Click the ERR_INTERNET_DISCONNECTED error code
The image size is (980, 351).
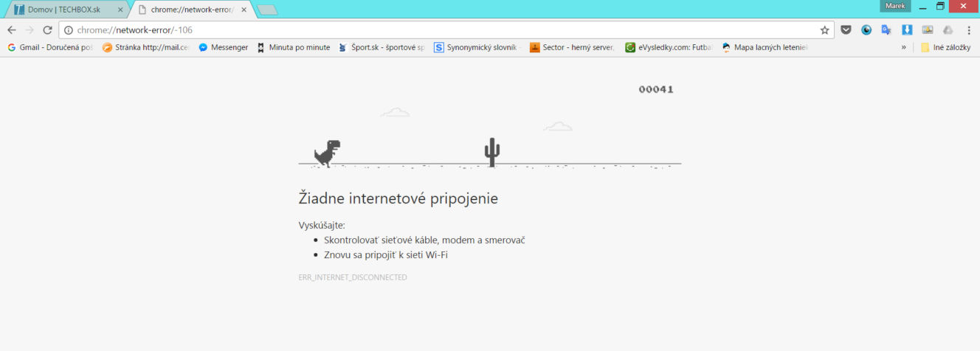click(x=353, y=277)
